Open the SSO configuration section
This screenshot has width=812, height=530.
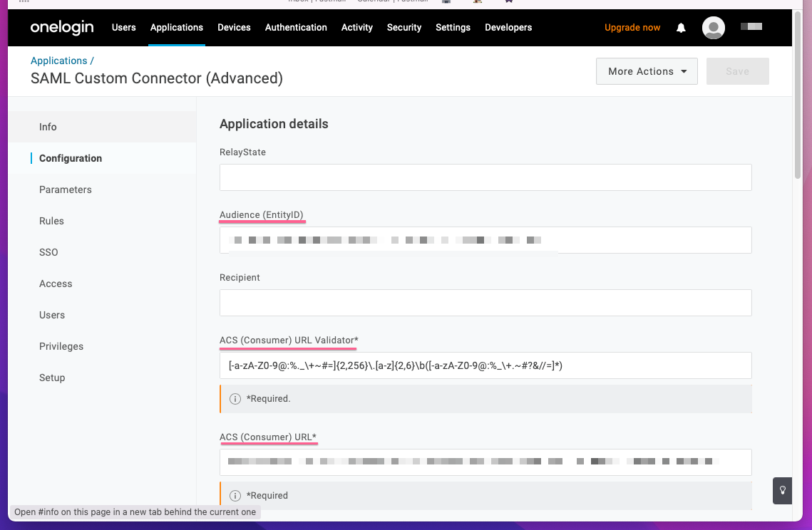pyautogui.click(x=48, y=252)
